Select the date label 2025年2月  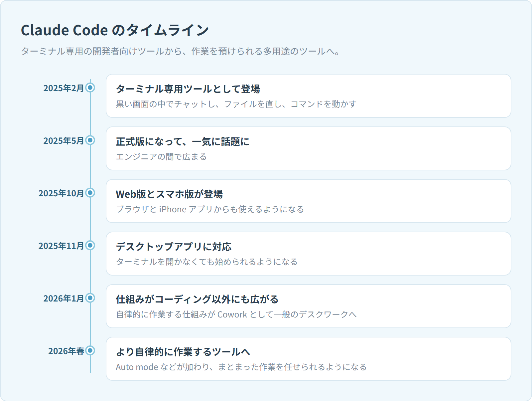click(64, 88)
